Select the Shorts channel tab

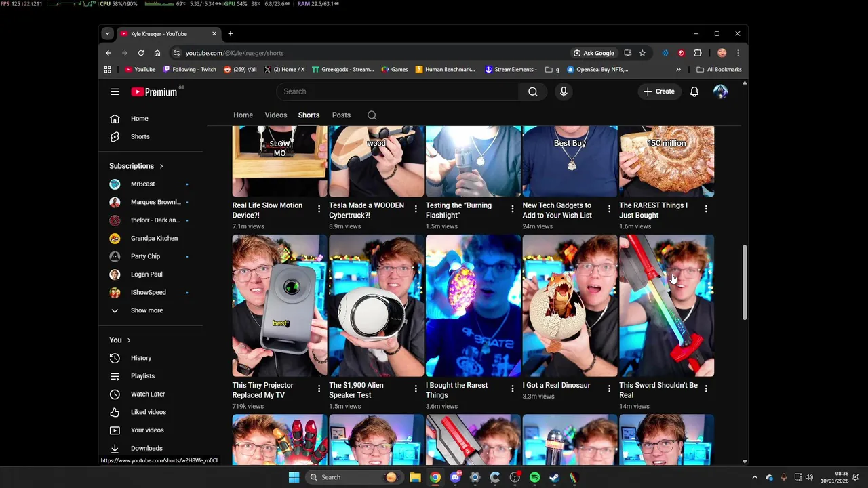click(x=309, y=115)
